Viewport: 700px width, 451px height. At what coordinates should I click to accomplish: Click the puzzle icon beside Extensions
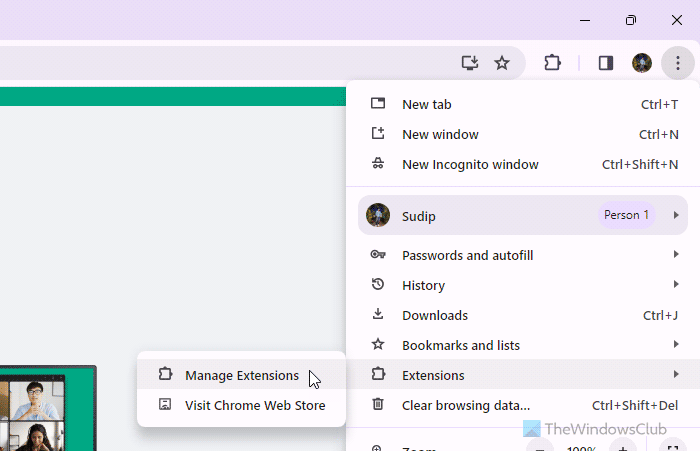[378, 374]
